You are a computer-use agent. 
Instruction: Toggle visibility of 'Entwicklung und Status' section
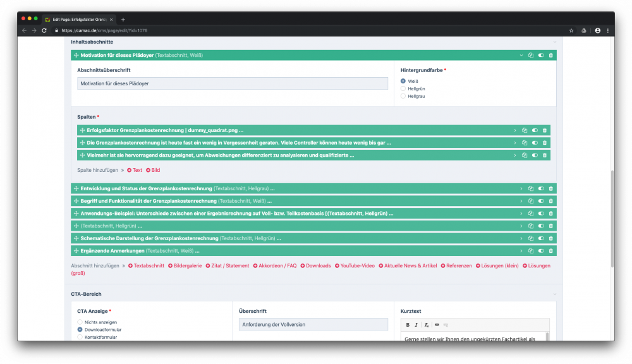pos(541,189)
